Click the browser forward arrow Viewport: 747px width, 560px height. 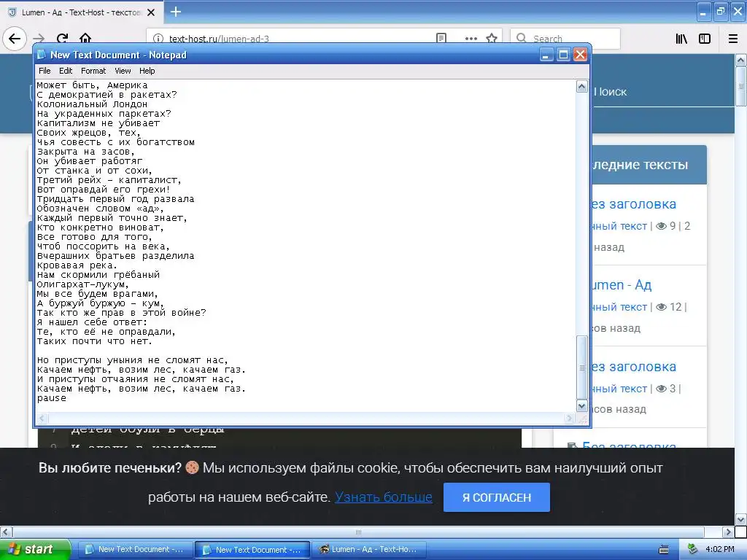pyautogui.click(x=39, y=39)
